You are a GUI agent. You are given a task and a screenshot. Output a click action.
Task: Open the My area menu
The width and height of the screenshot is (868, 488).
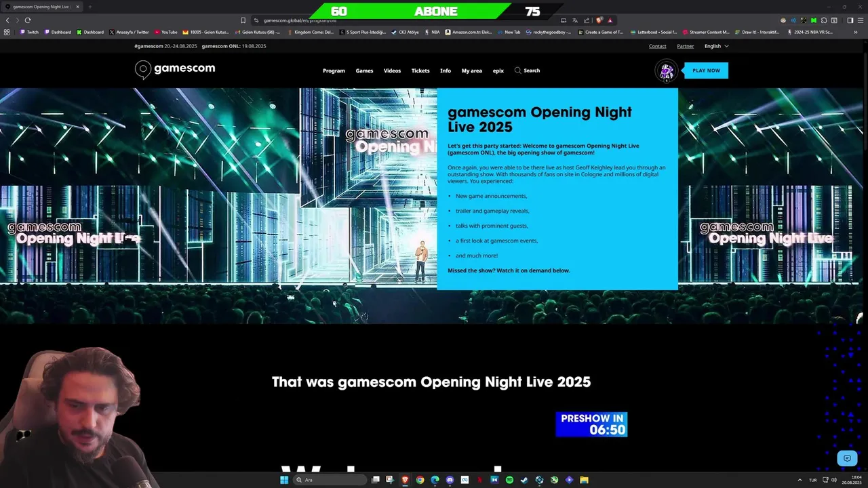(472, 70)
